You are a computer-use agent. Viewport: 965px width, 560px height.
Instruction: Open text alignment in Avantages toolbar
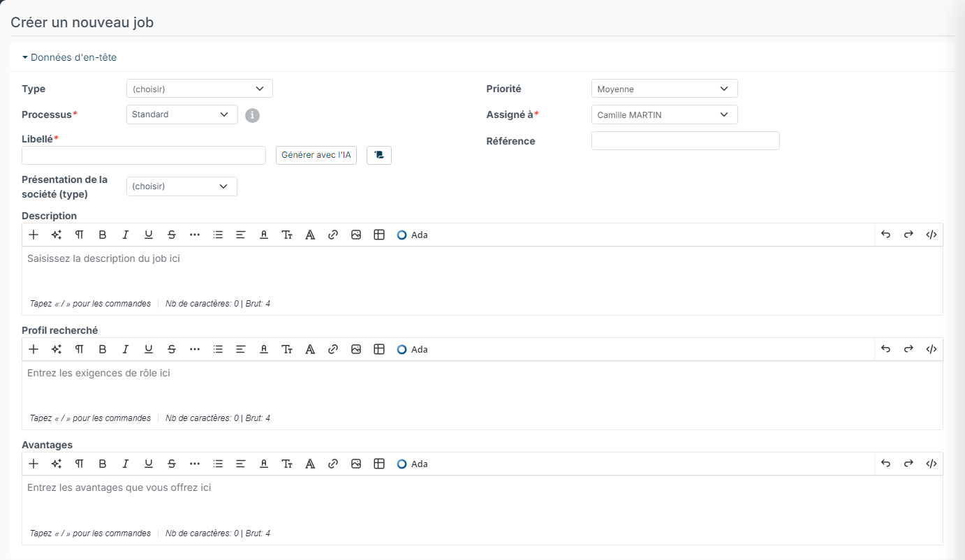click(241, 464)
